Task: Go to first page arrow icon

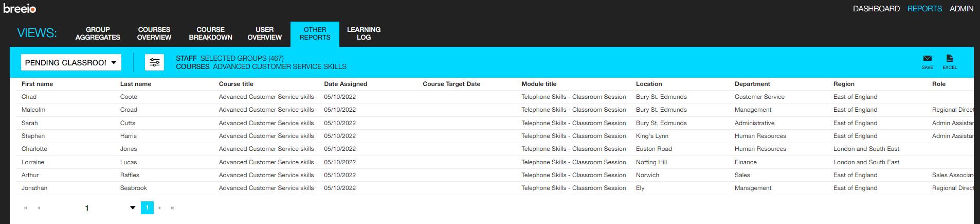Action: click(26, 208)
